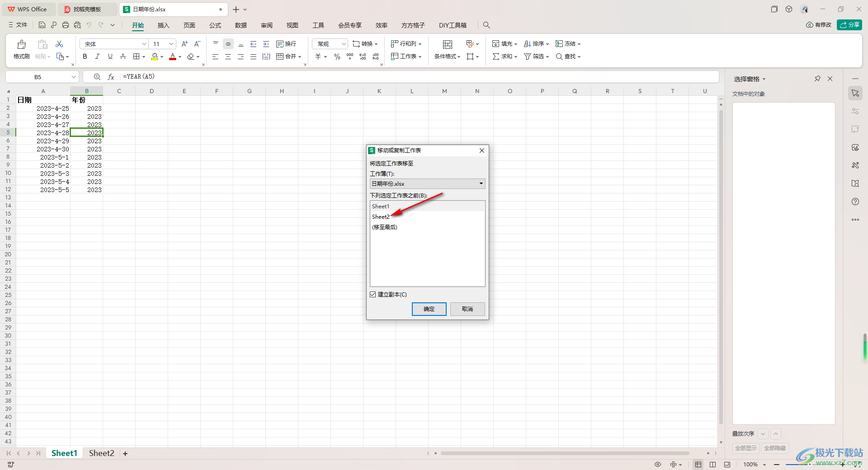The image size is (868, 470).
Task: Toggle wrap text (换行)
Action: coord(286,44)
